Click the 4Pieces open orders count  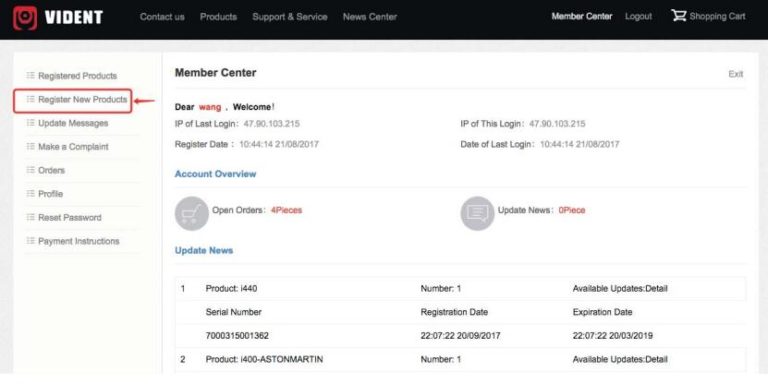[287, 210]
